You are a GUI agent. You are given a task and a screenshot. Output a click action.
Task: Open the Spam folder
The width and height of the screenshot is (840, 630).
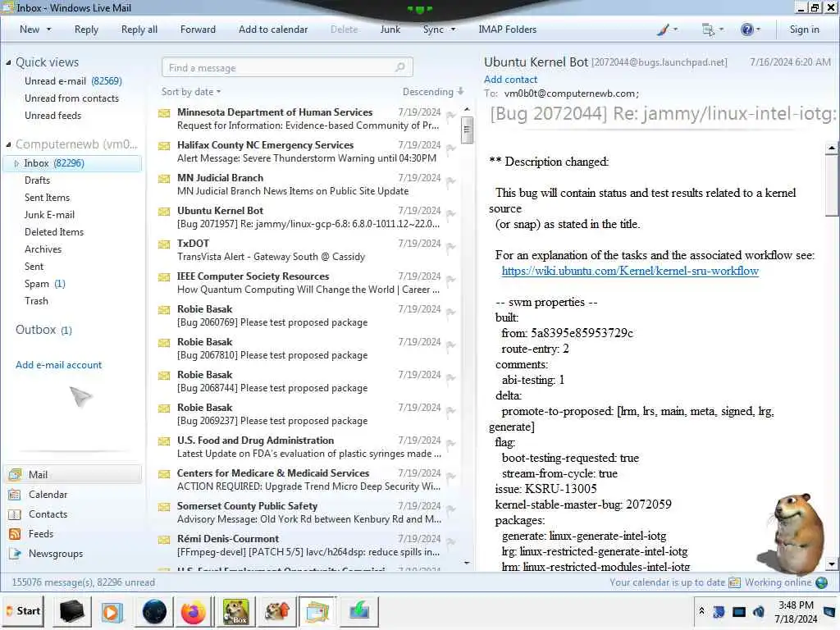tap(44, 284)
